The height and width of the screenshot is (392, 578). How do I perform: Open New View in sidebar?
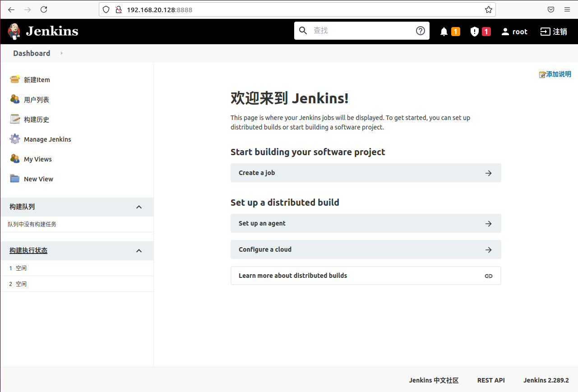point(38,179)
